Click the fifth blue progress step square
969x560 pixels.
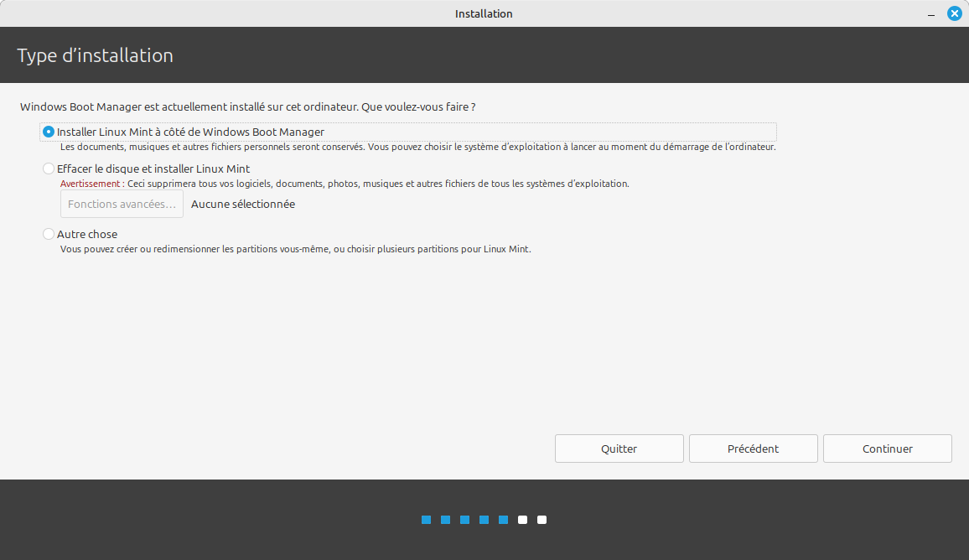click(x=503, y=520)
